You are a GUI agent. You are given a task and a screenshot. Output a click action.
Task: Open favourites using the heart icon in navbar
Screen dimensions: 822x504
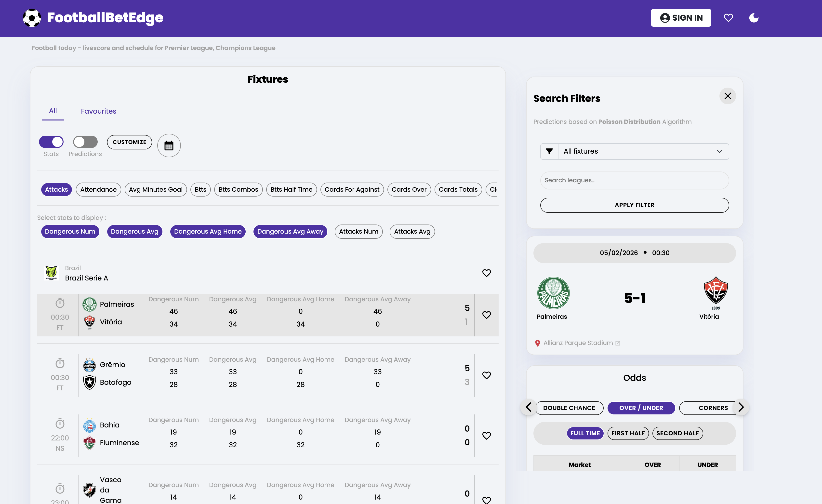tap(729, 18)
